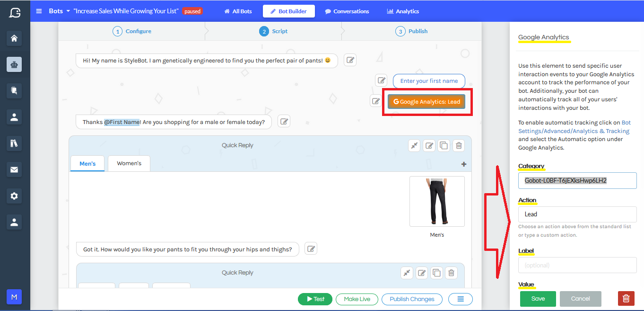The height and width of the screenshot is (311, 644).
Task: Edit the 'Enter your first name' input element
Action: (382, 80)
